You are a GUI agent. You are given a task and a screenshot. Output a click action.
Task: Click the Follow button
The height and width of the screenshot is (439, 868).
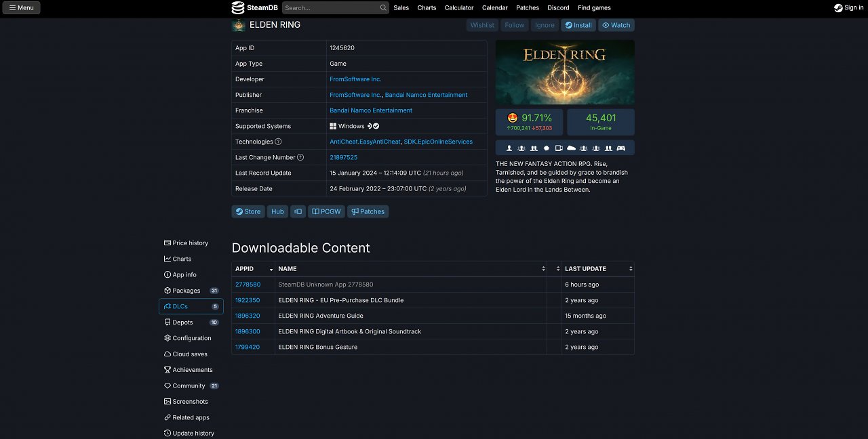(x=515, y=25)
